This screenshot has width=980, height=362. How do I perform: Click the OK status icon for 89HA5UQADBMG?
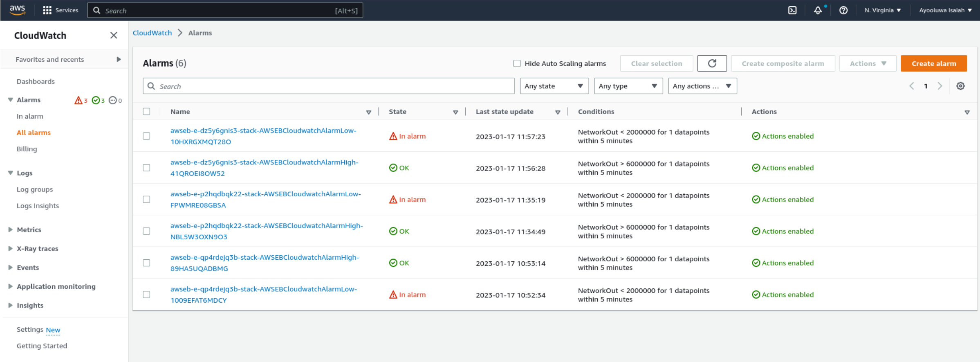coord(393,263)
